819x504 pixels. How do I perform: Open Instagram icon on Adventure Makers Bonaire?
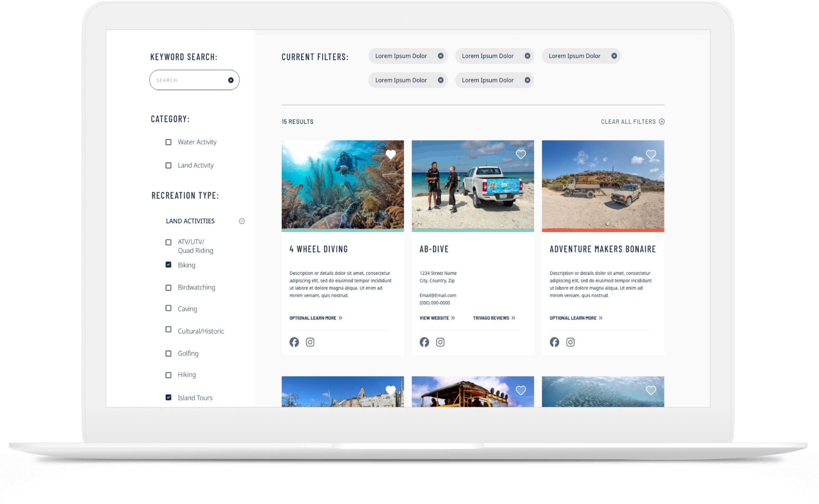coord(570,342)
